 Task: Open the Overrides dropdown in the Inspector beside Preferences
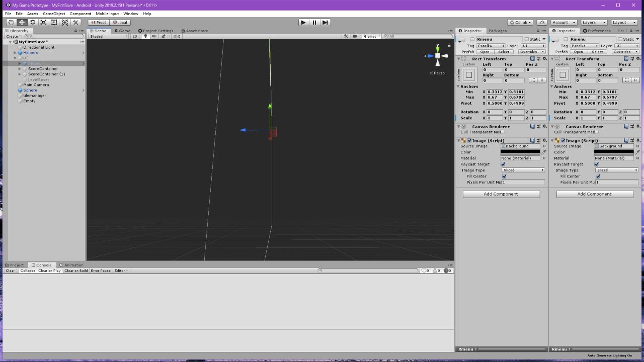tap(624, 52)
